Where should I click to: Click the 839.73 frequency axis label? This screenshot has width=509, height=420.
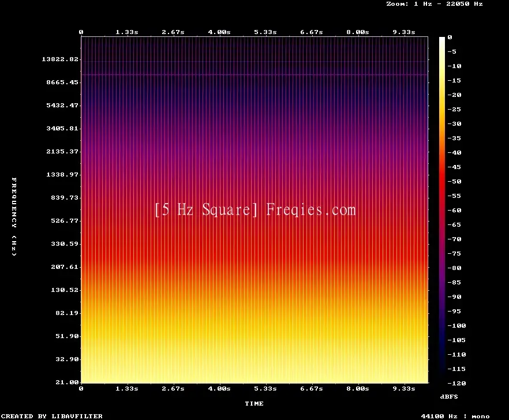[x=65, y=197]
